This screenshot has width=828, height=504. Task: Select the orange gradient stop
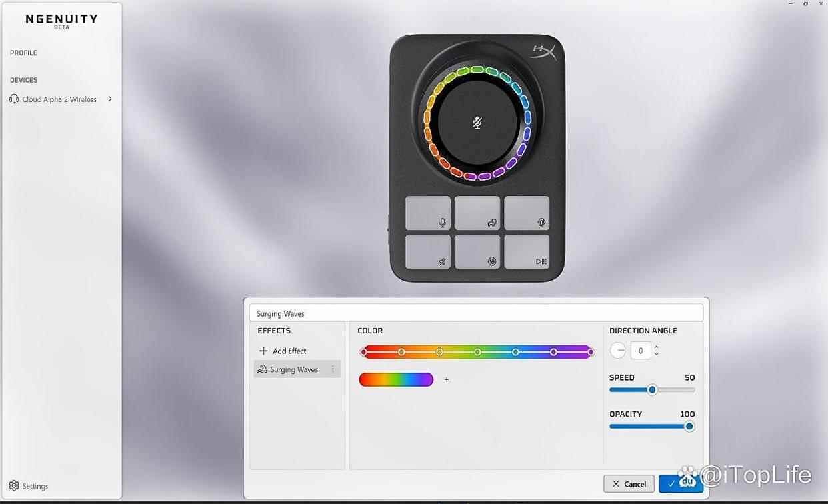click(x=401, y=352)
